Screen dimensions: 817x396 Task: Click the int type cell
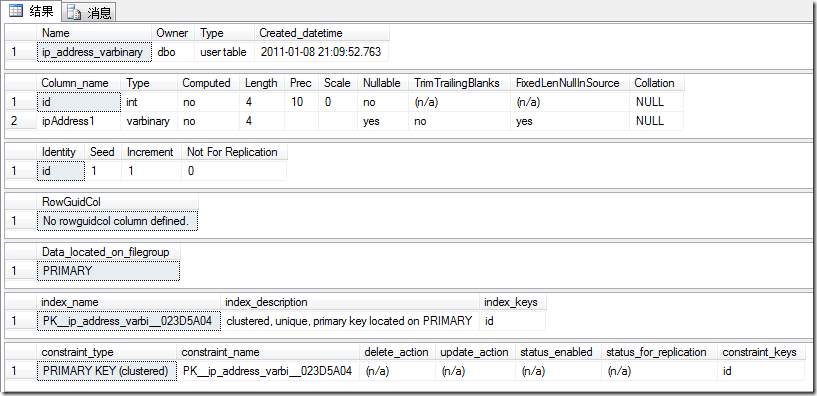(x=150, y=102)
